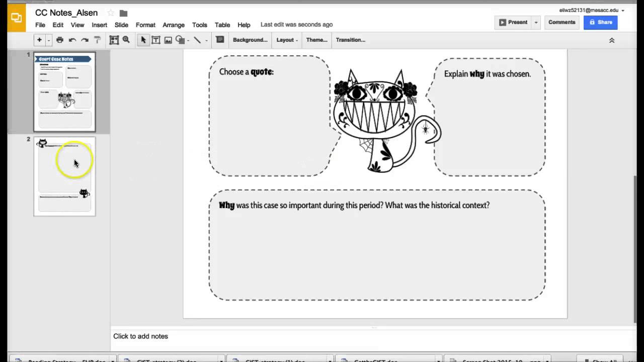The width and height of the screenshot is (644, 362).
Task: Open the Google Slides home icon
Action: (x=17, y=19)
